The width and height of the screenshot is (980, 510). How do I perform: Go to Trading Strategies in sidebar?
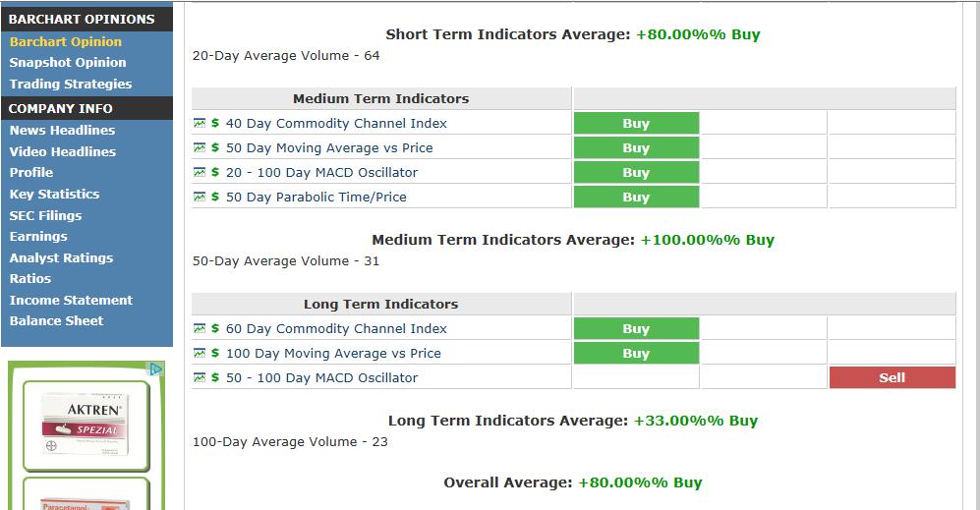point(71,85)
